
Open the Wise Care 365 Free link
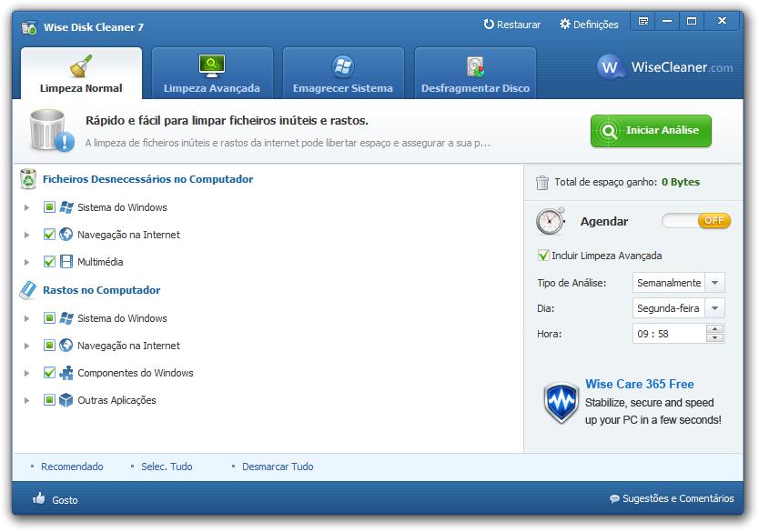tap(640, 384)
